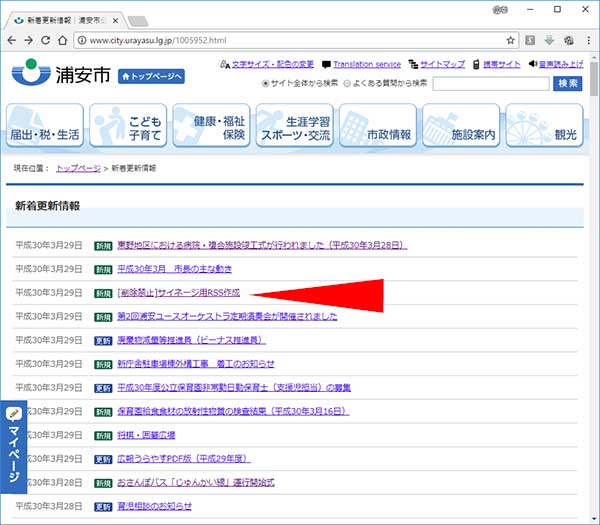Open Chrome's three-dot menu

[x=587, y=40]
